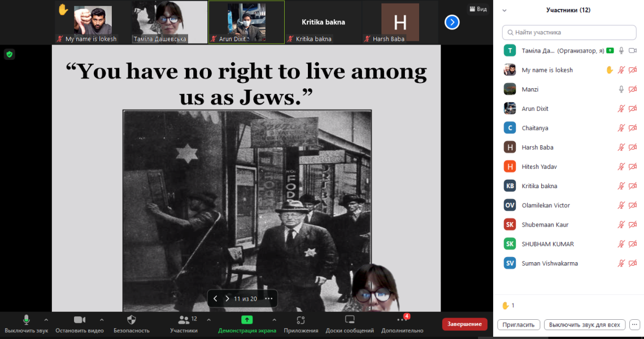
Task: Select Hitesh Yadav in participants list
Action: pyautogui.click(x=569, y=167)
